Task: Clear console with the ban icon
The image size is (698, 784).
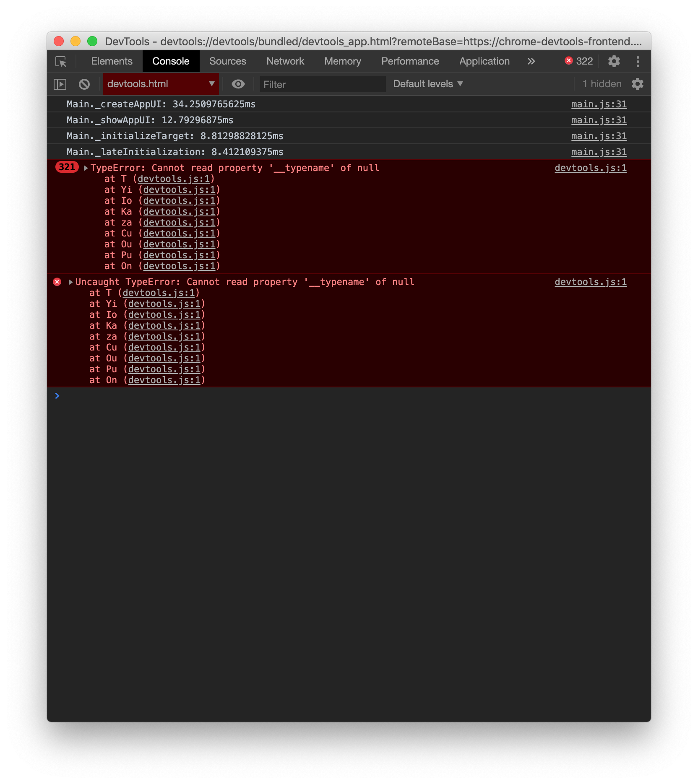Action: click(84, 84)
